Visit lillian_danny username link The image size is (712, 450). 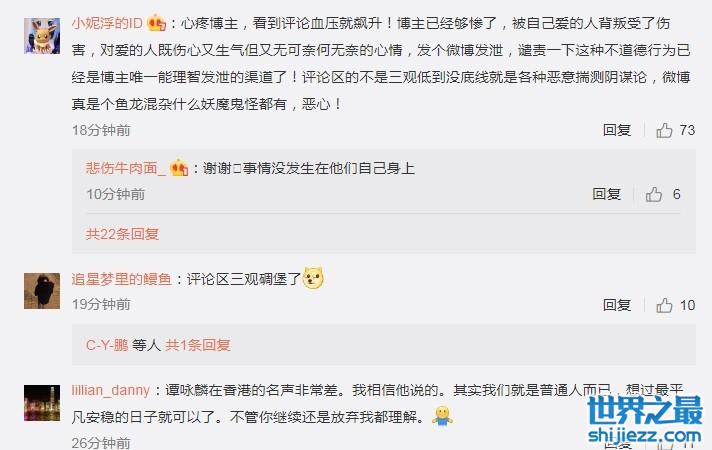[x=111, y=390]
